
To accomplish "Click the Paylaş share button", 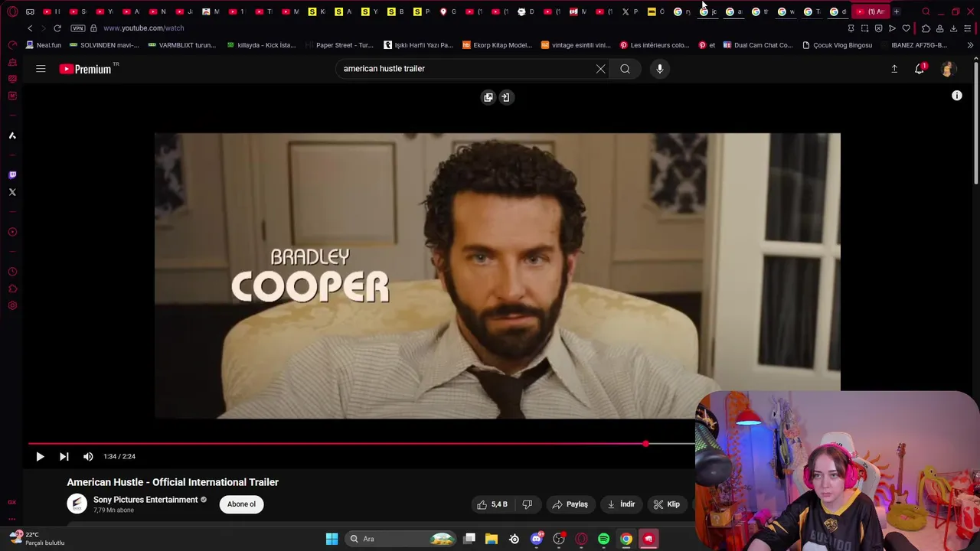I will pos(570,504).
